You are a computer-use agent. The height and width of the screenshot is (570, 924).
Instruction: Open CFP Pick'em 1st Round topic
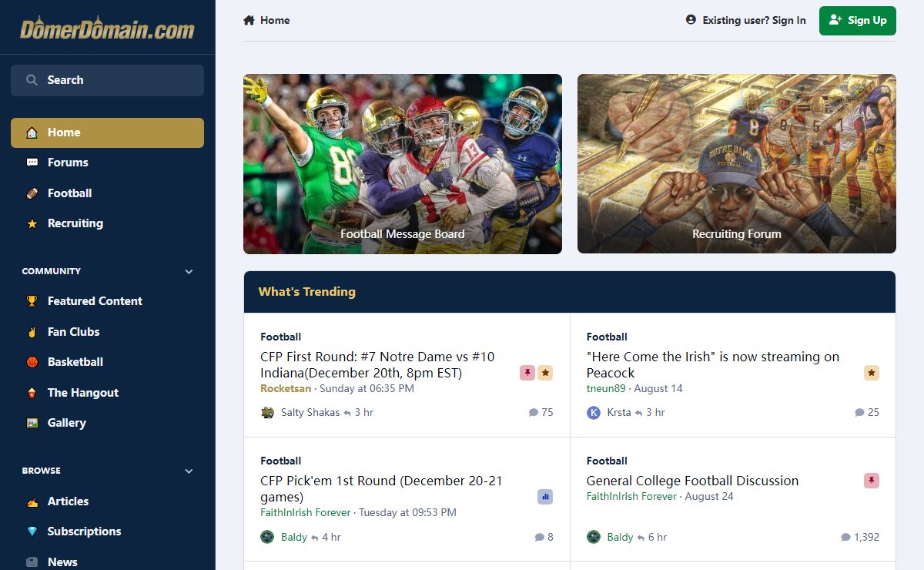point(381,489)
